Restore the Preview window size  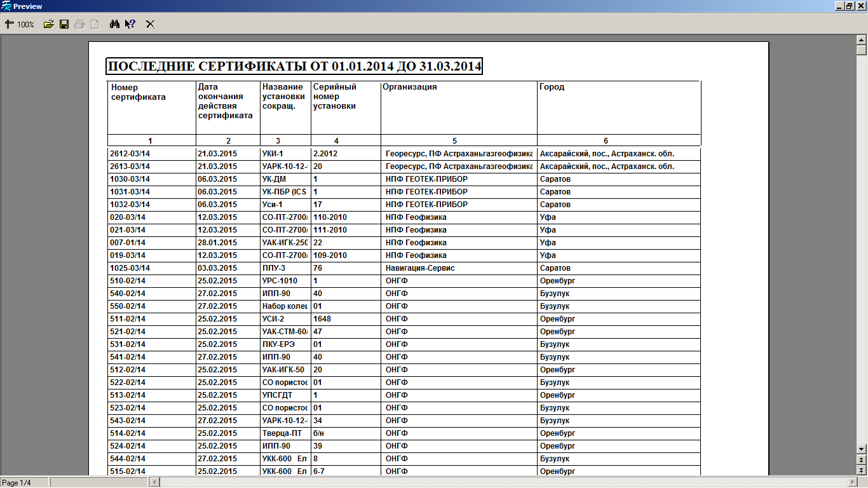point(849,6)
